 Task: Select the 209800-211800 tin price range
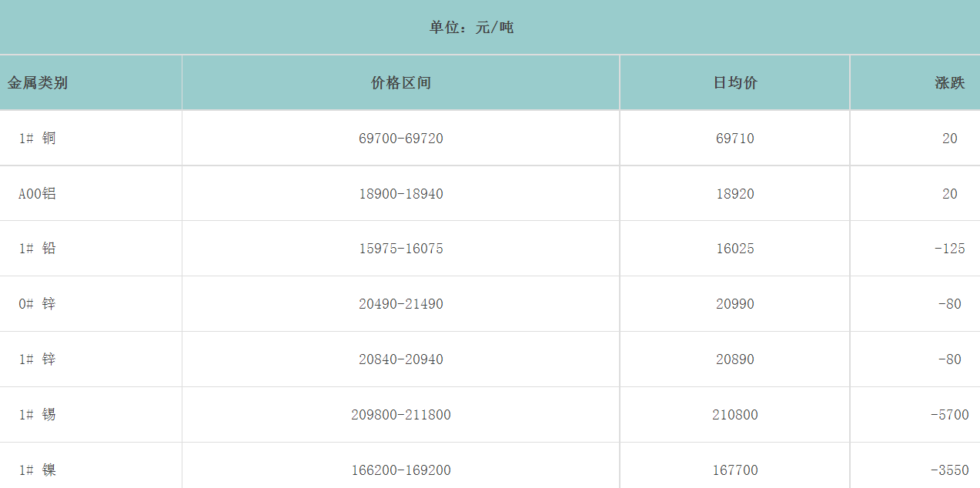[x=400, y=415]
